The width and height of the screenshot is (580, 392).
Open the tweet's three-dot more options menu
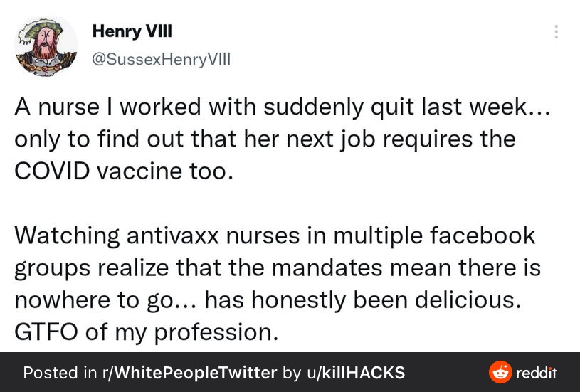click(556, 32)
